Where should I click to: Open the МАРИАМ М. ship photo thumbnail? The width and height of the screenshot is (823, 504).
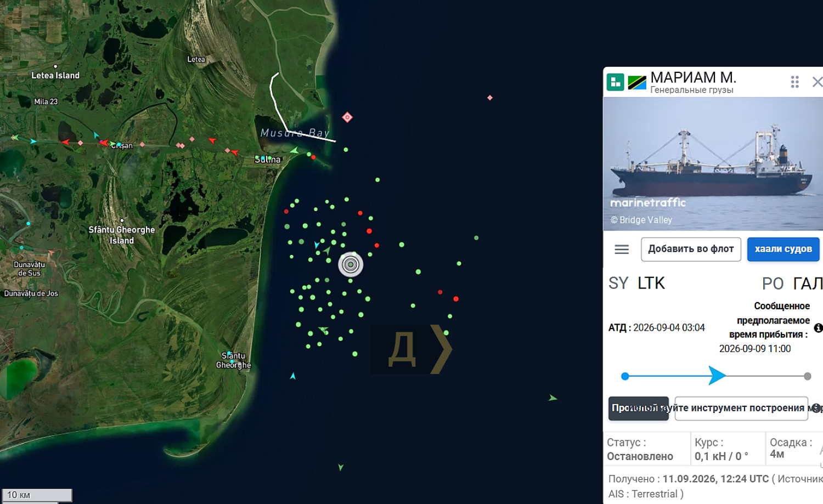point(713,163)
